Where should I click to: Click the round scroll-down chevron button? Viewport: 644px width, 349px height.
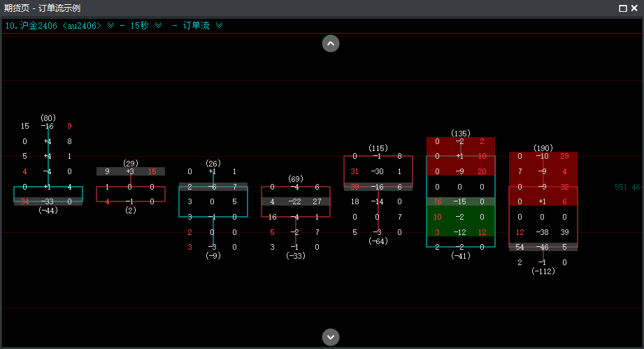[x=331, y=336]
